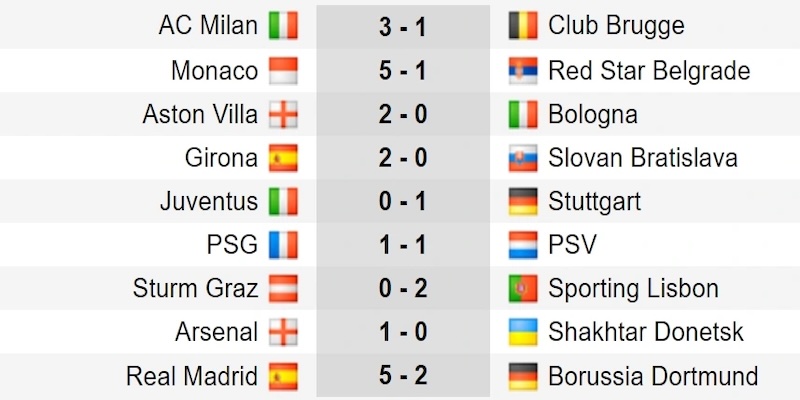Select the 5 - 2 Real Madrid score
The width and height of the screenshot is (800, 400).
coord(403,377)
